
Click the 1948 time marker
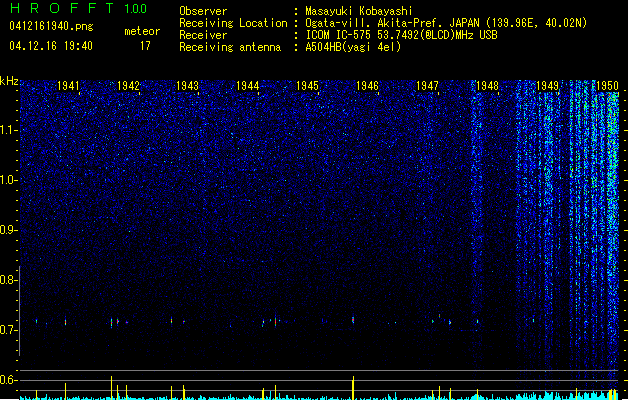click(x=487, y=86)
